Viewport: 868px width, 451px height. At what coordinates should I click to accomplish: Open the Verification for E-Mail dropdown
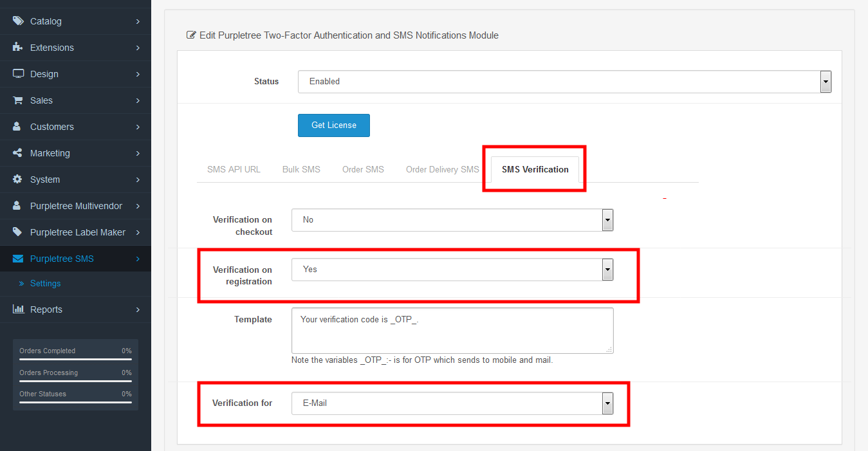click(x=452, y=403)
